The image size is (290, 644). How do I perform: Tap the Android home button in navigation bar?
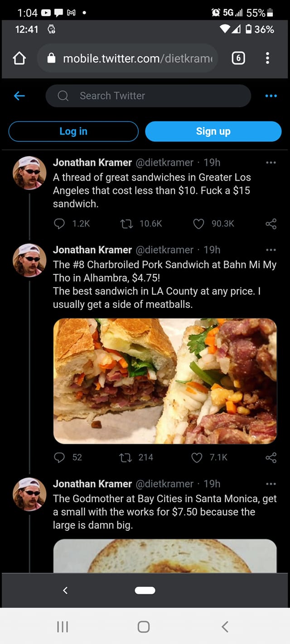(144, 627)
